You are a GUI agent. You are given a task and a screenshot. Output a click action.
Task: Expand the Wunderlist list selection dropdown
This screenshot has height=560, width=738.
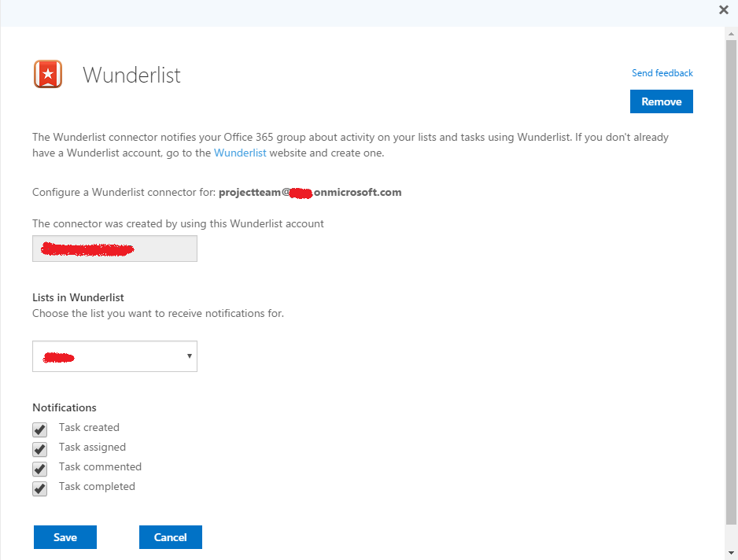[x=115, y=356]
